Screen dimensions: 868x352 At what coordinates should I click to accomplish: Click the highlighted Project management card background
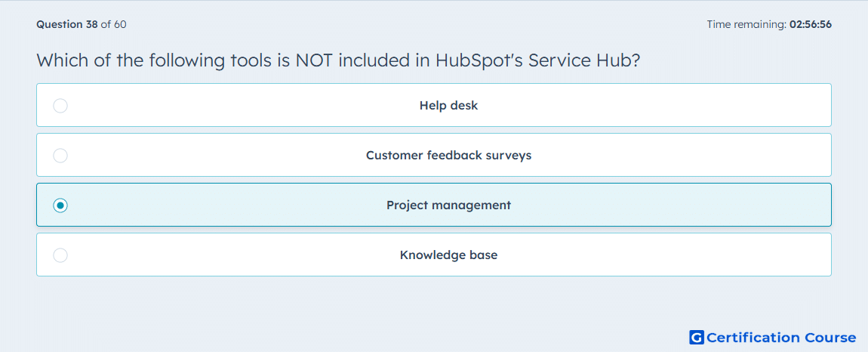pos(664,205)
